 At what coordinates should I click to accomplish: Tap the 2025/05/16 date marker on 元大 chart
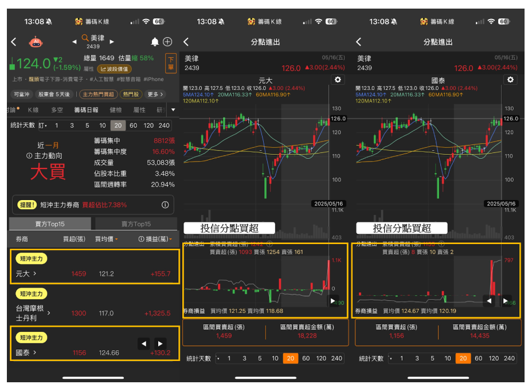[x=328, y=204]
